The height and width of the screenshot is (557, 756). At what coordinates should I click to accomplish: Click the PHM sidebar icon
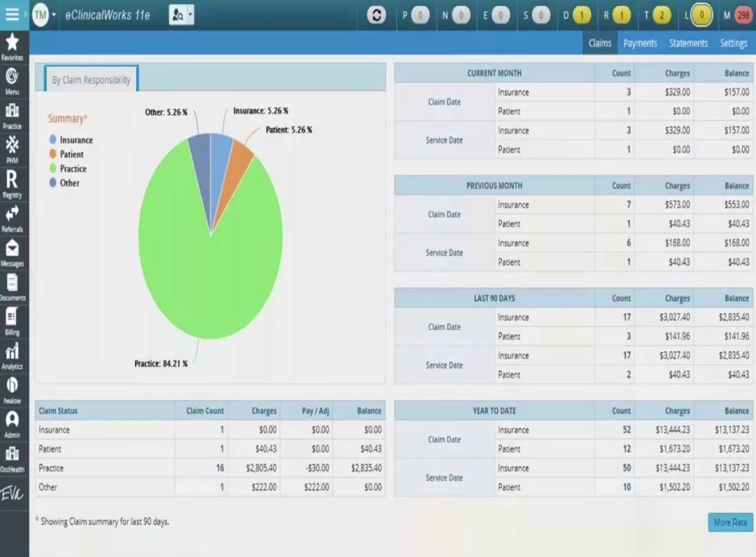tap(12, 146)
